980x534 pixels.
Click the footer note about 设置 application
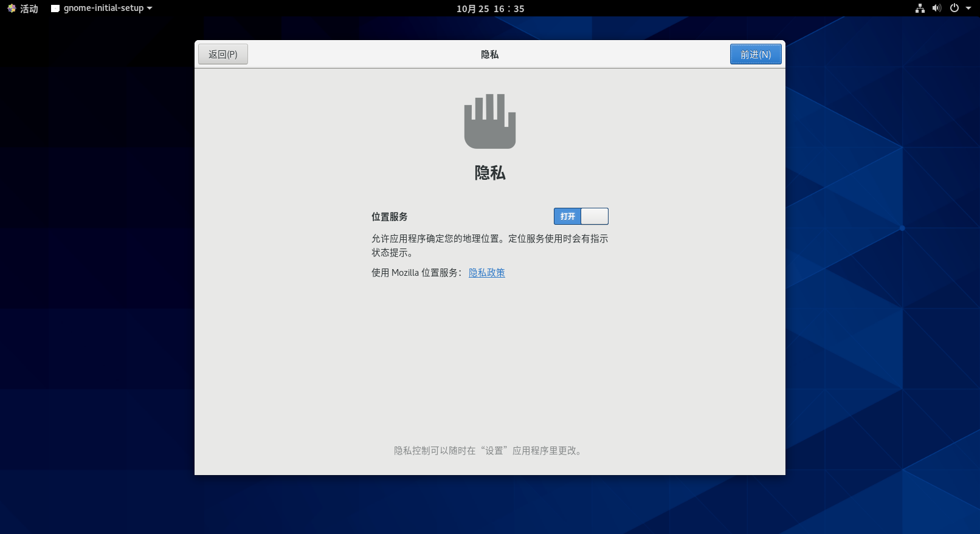[489, 451]
